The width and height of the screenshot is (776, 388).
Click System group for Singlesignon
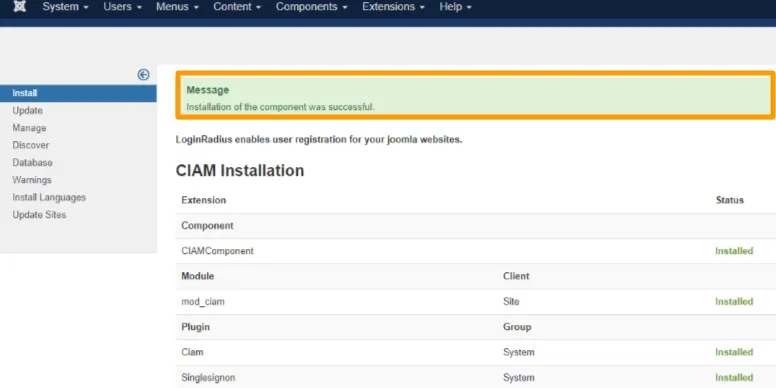pyautogui.click(x=519, y=378)
